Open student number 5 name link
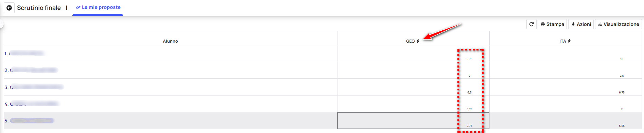The width and height of the screenshot is (644, 133). (x=29, y=121)
